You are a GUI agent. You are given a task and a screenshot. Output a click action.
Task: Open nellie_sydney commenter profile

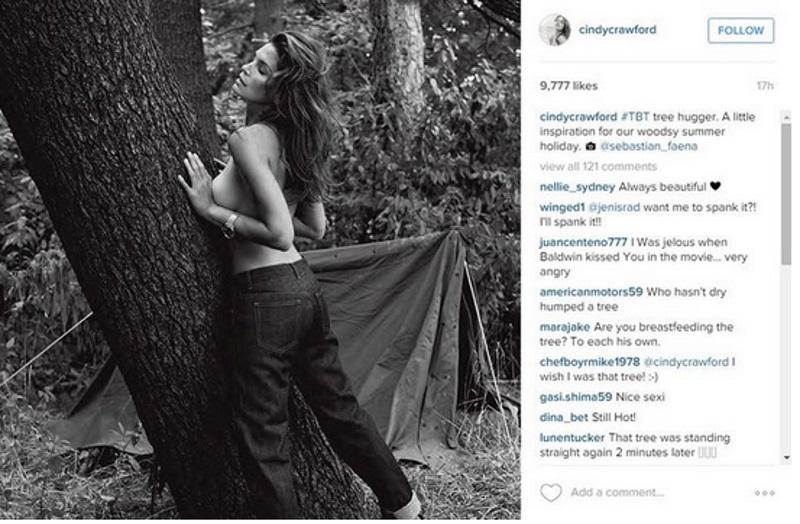pos(578,187)
